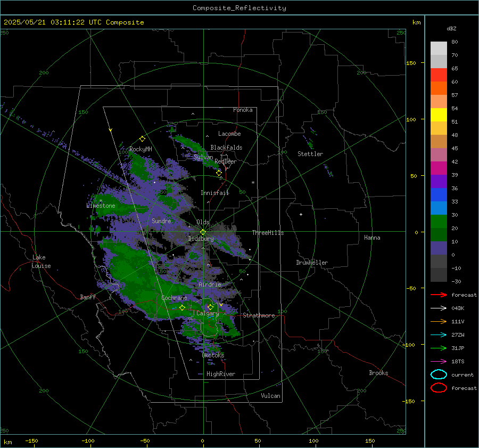The width and height of the screenshot is (479, 448).
Task: Click the RockyMH label
Action: pos(141,149)
